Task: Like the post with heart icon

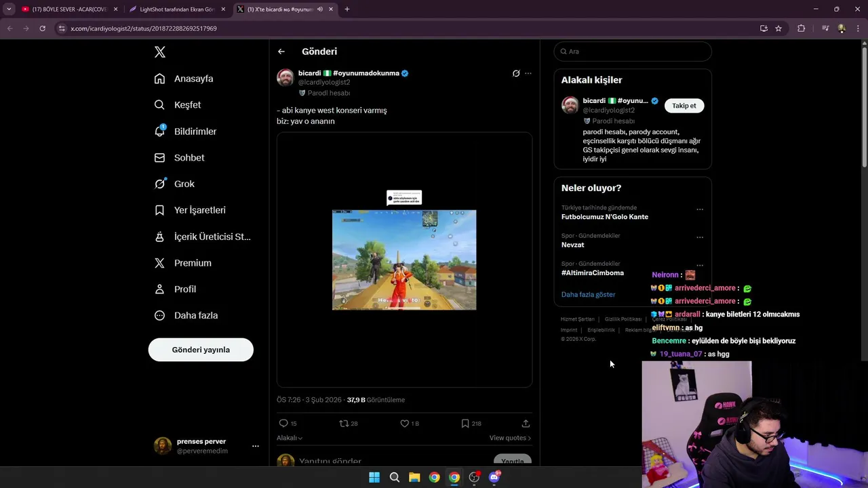Action: click(404, 424)
